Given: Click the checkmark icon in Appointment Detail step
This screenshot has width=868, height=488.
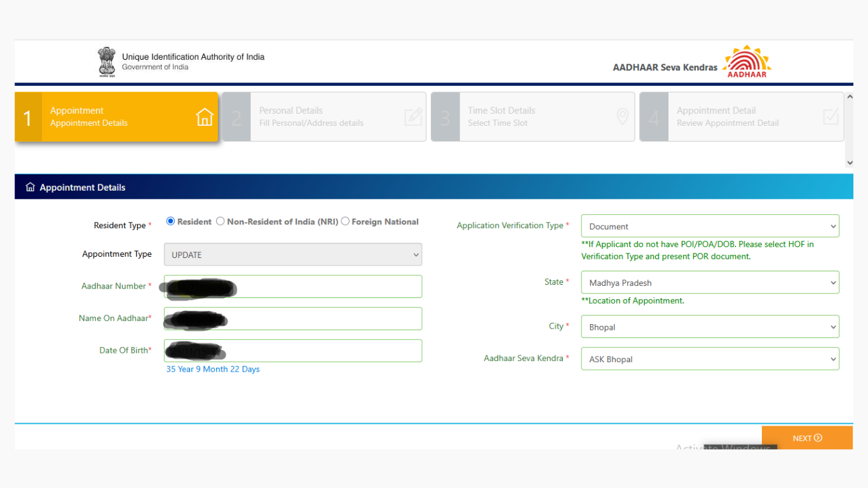Looking at the screenshot, I should pos(831,117).
